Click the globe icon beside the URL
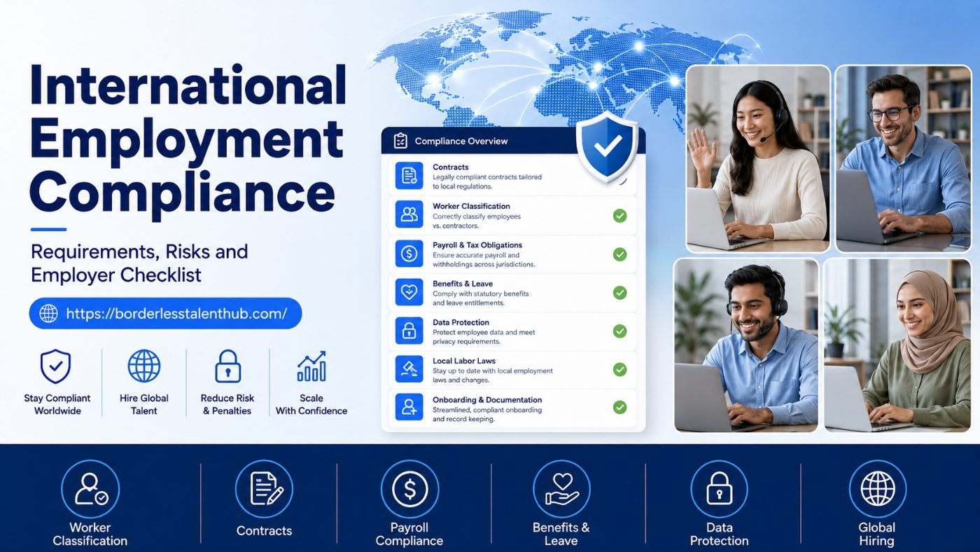 [x=48, y=313]
